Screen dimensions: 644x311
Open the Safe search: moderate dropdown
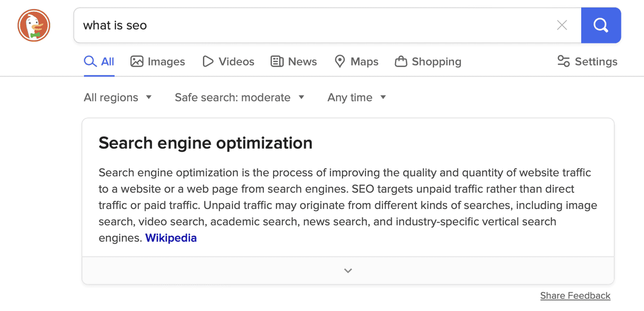[240, 97]
